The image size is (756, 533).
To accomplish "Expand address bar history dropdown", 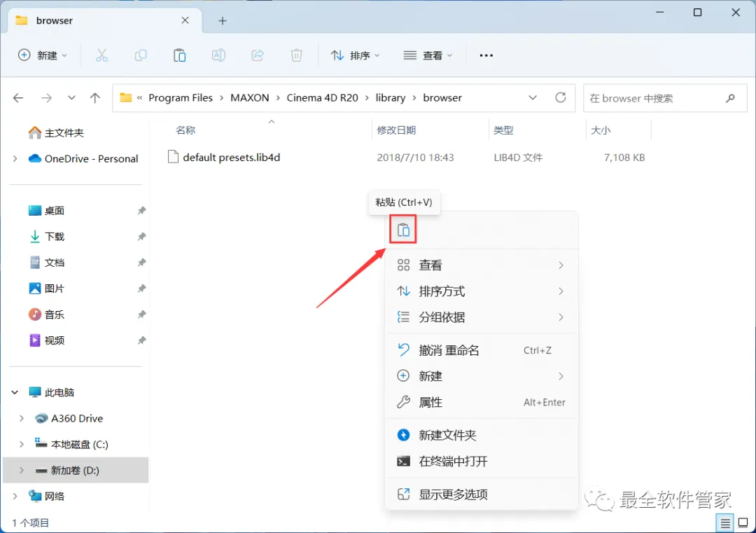I will point(532,97).
